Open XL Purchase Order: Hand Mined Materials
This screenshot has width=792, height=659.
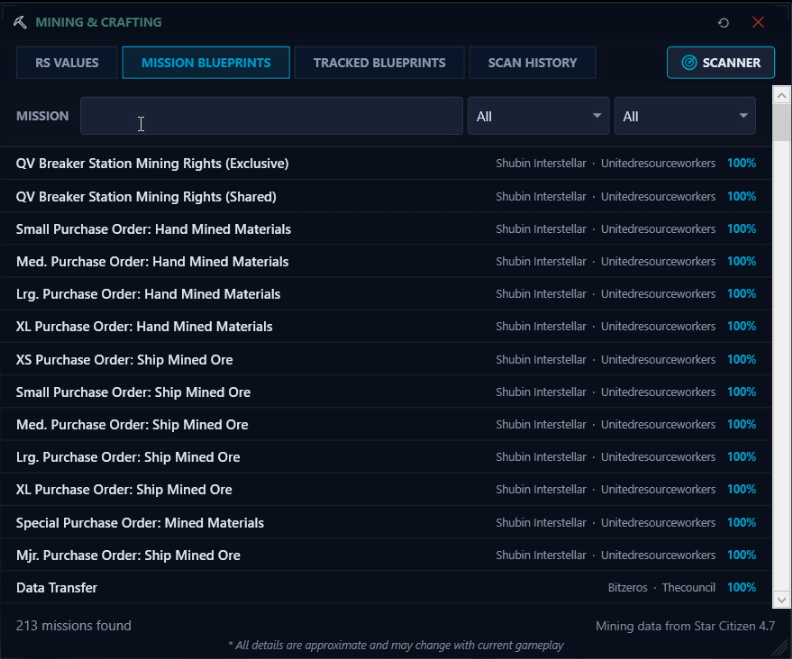[x=386, y=327]
